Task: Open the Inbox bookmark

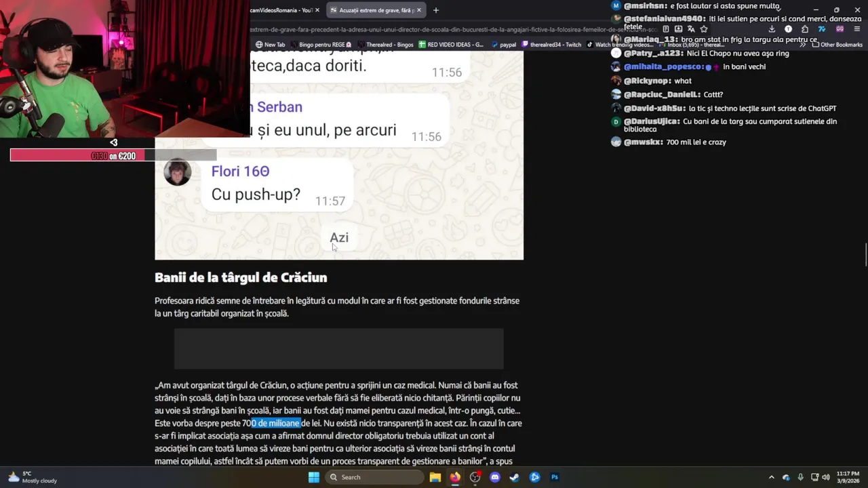Action: 690,45
